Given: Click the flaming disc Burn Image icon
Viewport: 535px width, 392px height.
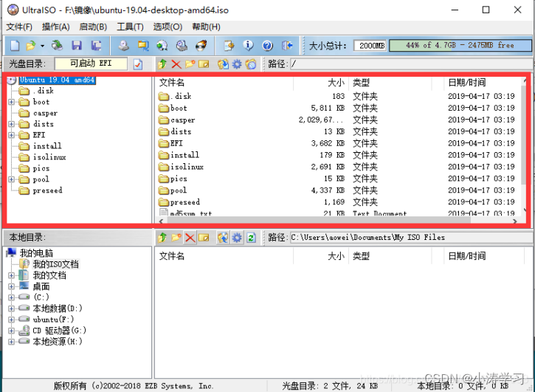Looking at the screenshot, I should 201,46.
